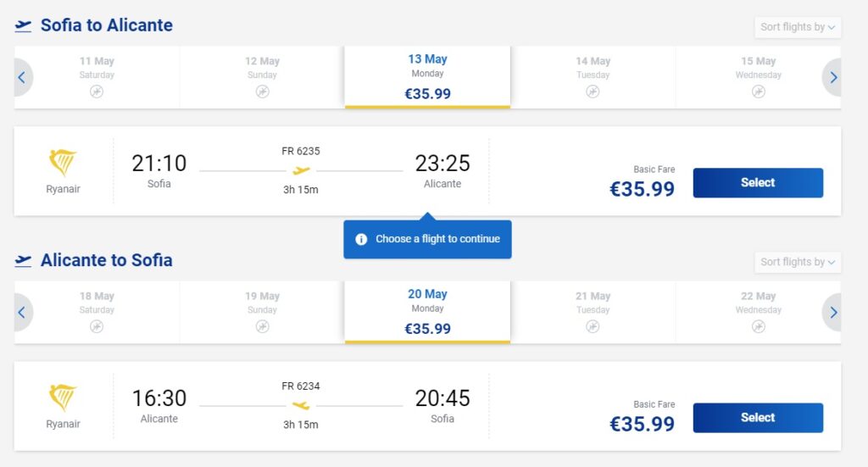Image resolution: width=868 pixels, height=467 pixels.
Task: Show later return dates with right arrow
Action: [x=832, y=312]
